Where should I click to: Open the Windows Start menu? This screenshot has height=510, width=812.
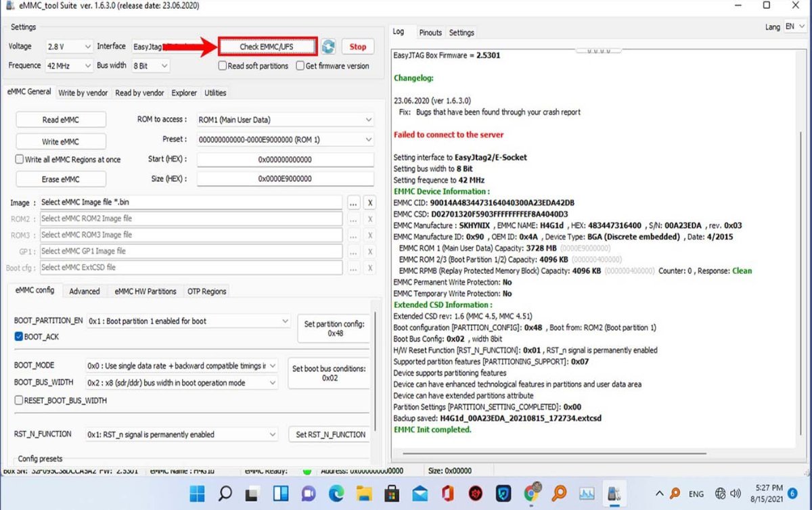[197, 493]
